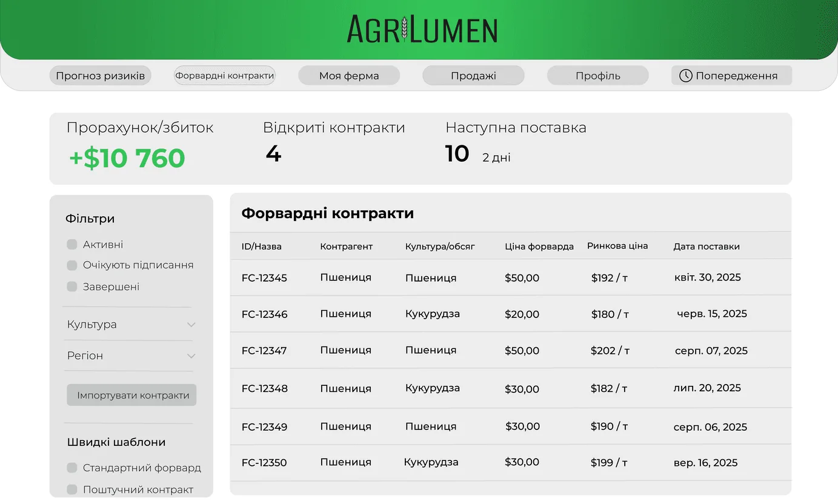Click the Попередження button

(731, 76)
